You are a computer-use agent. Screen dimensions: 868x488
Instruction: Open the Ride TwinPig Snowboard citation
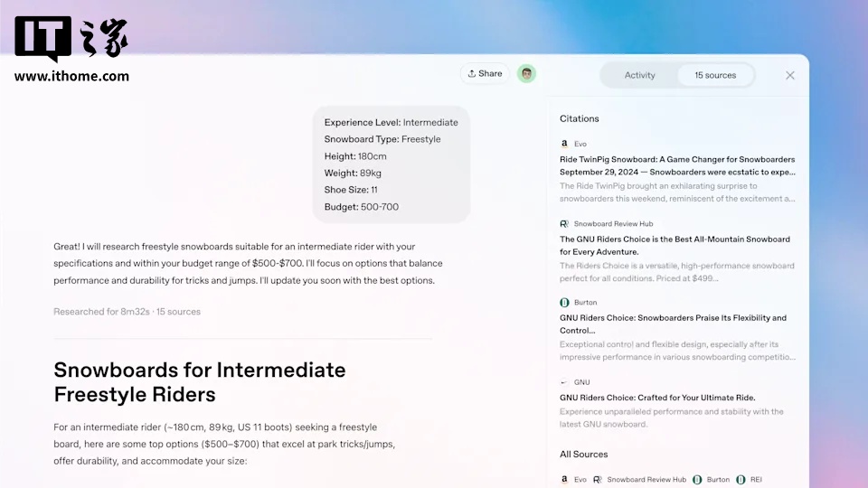click(677, 165)
